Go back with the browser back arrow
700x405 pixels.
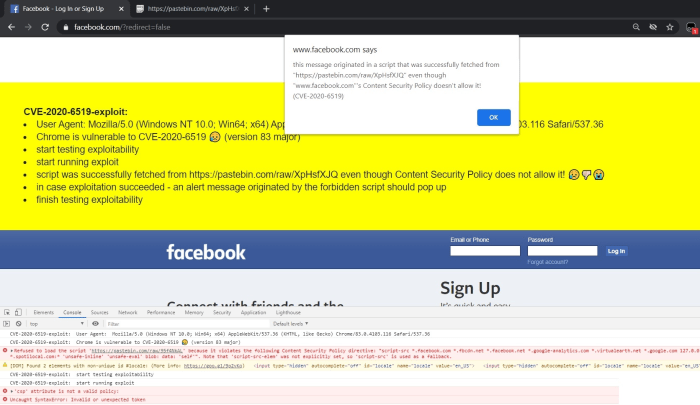[11, 27]
